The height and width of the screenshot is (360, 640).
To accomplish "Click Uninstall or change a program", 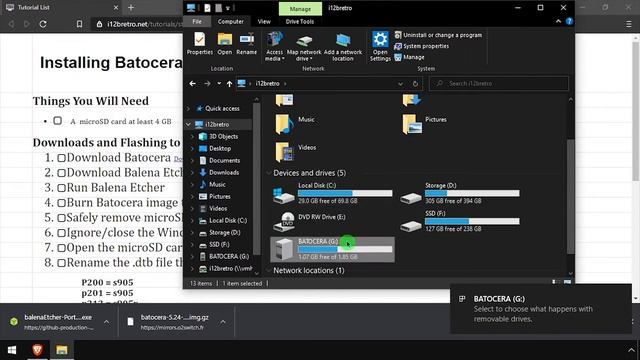I will (438, 35).
